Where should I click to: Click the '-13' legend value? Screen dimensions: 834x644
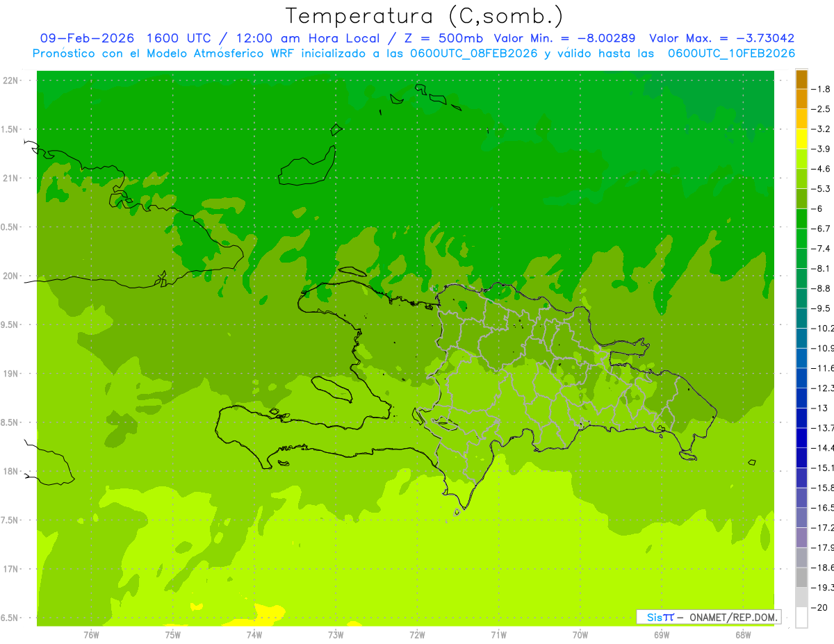(819, 408)
